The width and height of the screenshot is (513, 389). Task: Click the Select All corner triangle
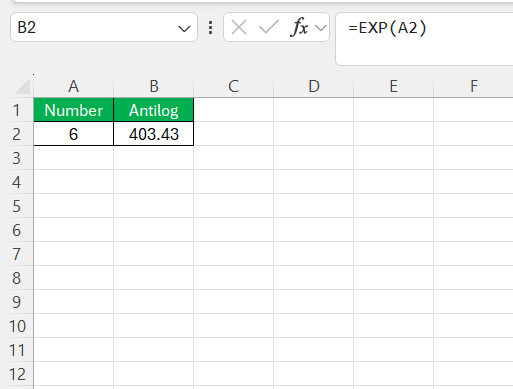23,87
